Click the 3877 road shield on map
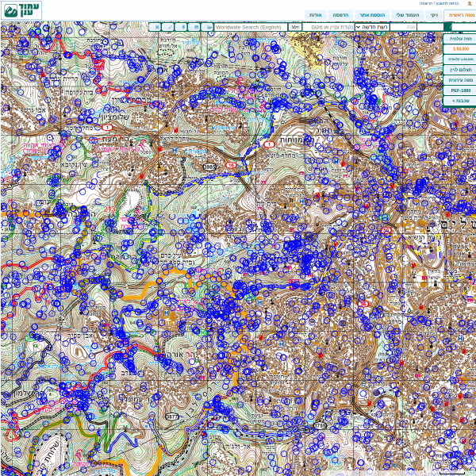Screen dimensions: 476x476 (x=172, y=416)
